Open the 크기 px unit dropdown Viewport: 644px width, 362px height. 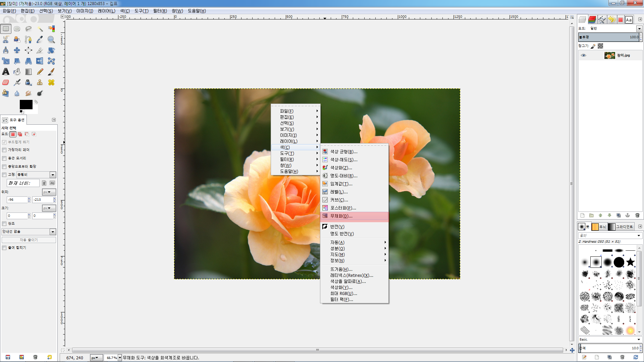49,208
